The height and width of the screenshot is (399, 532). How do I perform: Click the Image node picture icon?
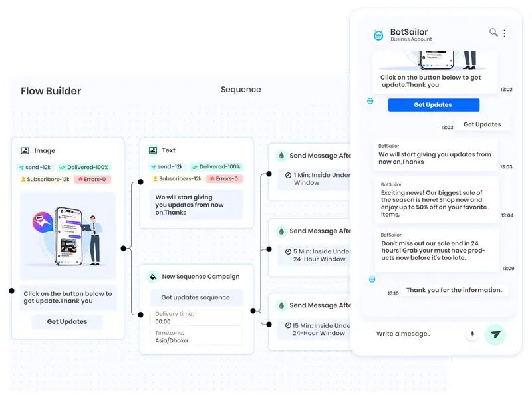pyautogui.click(x=25, y=151)
